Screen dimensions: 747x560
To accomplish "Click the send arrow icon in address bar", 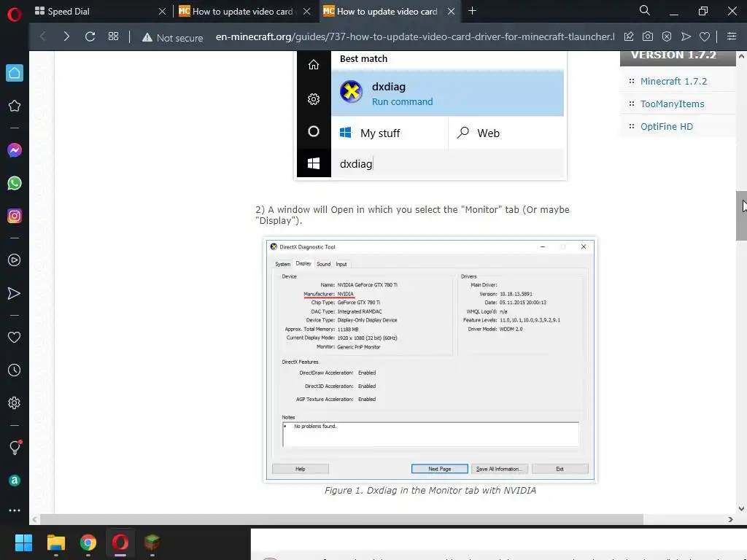I will coord(686,36).
